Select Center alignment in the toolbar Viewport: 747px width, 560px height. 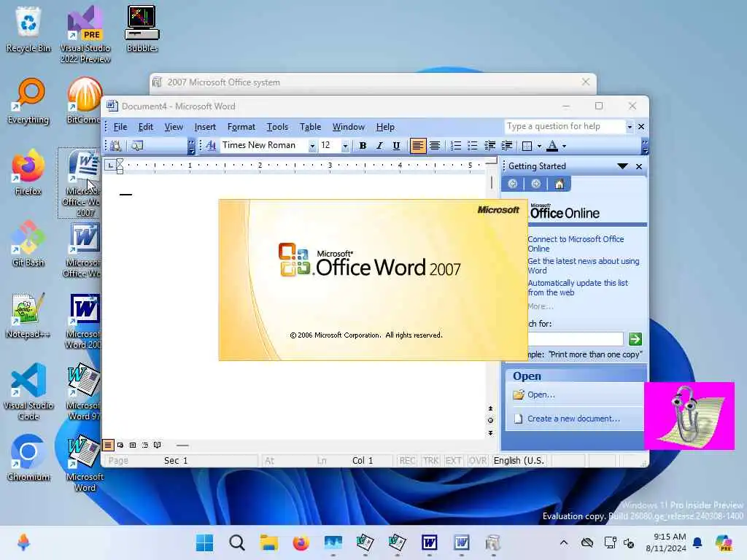coord(435,146)
